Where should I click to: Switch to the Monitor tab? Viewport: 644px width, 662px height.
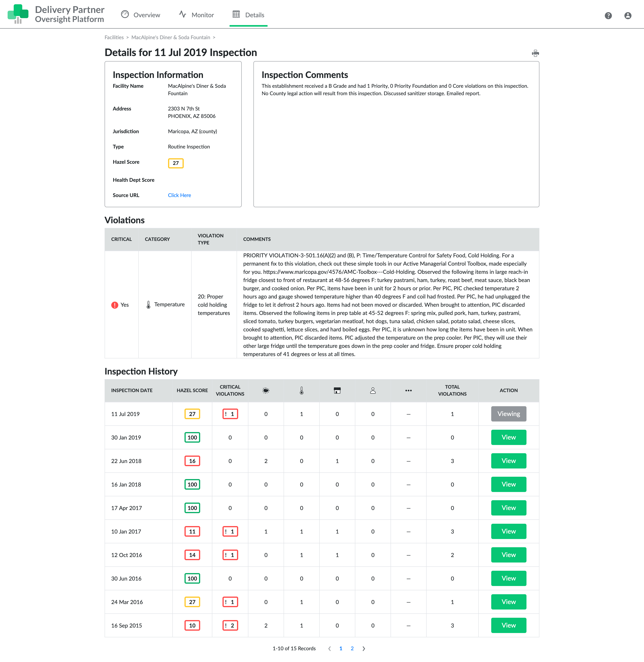click(x=196, y=15)
